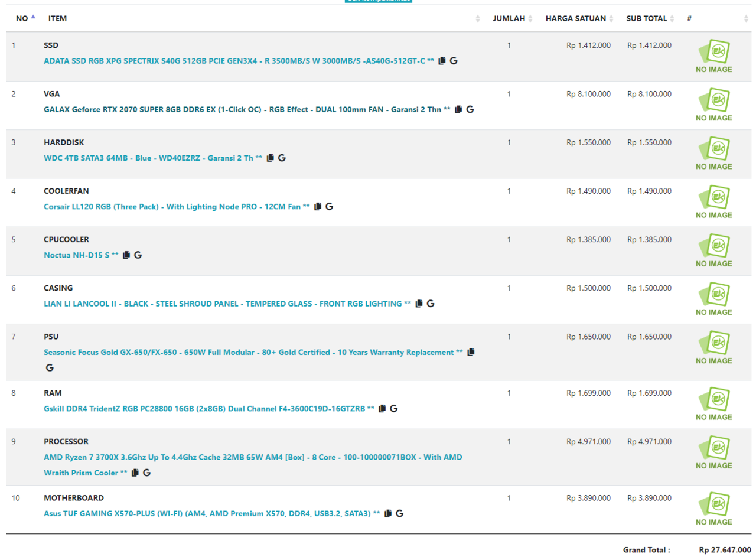Screen dimensions: 756x557
Task: Copy the Seasonic Focus Gold PSU name
Action: coord(471,352)
